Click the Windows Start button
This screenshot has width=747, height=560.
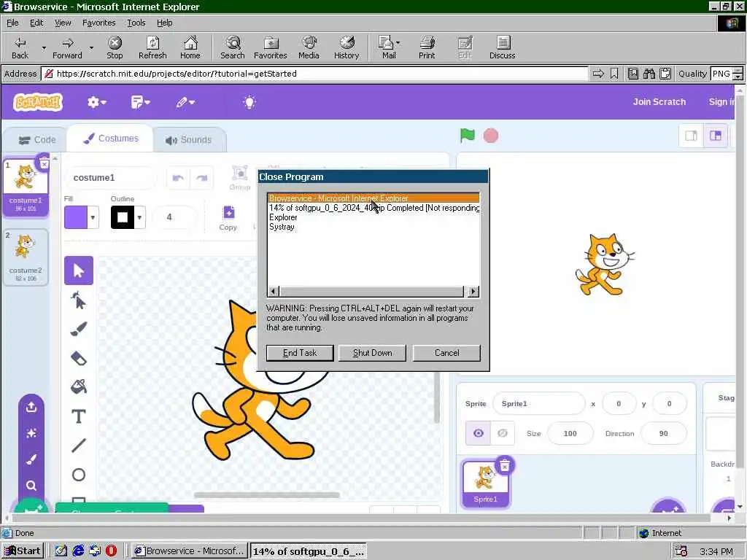[x=23, y=551]
